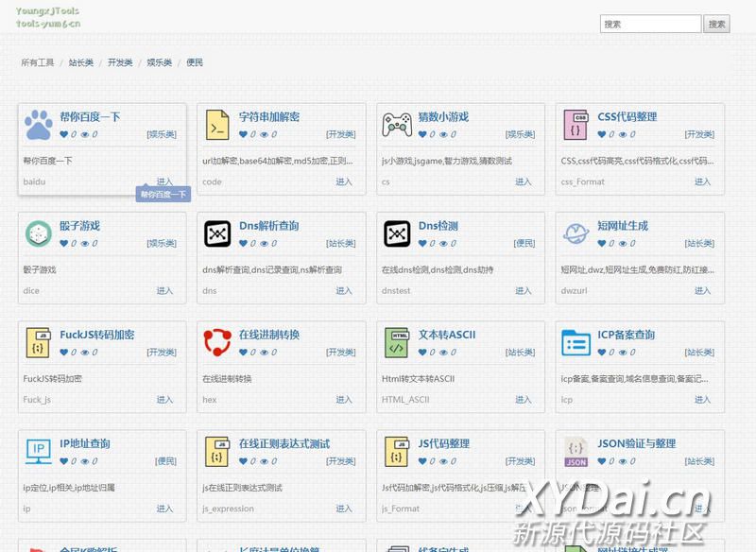Click the [娱乐类] tag on 骰子游戏 card
Screen dimensions: 756x552
[x=162, y=244]
